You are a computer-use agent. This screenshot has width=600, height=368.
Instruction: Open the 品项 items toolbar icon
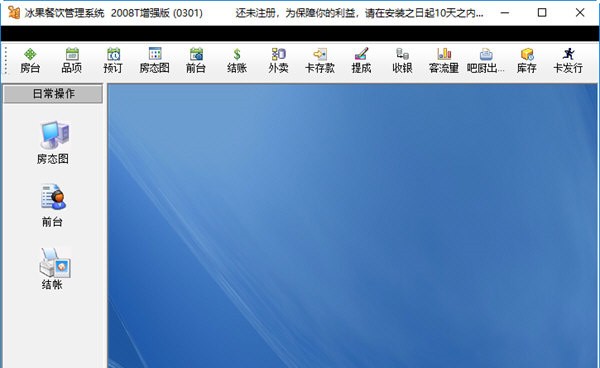[x=72, y=60]
